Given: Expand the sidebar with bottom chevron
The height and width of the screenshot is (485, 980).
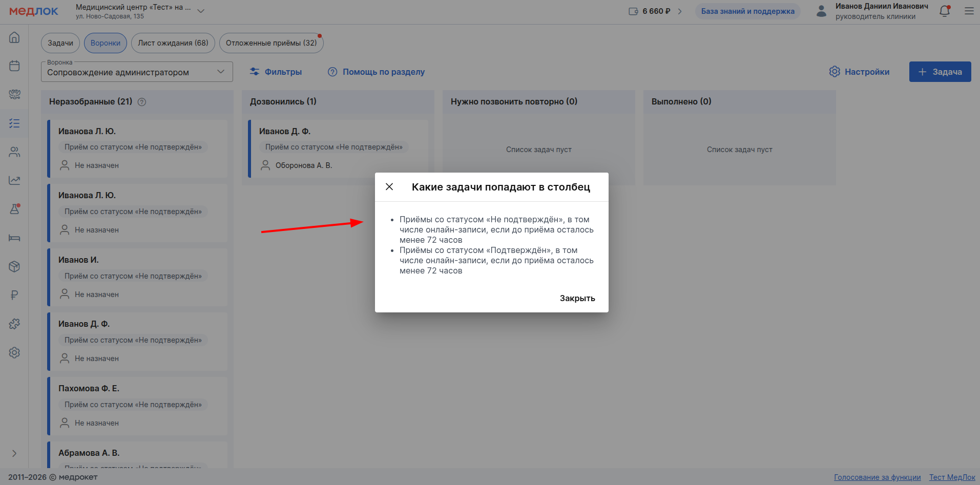Looking at the screenshot, I should click(x=14, y=453).
